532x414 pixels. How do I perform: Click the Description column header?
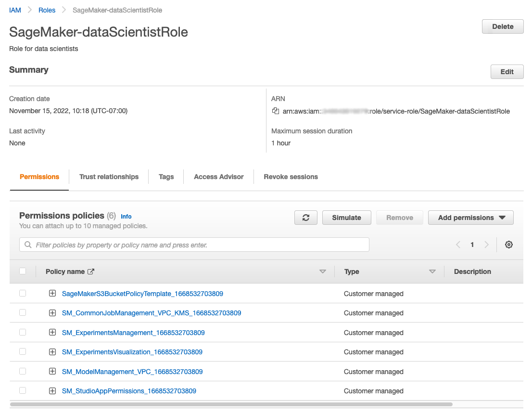[472, 272]
